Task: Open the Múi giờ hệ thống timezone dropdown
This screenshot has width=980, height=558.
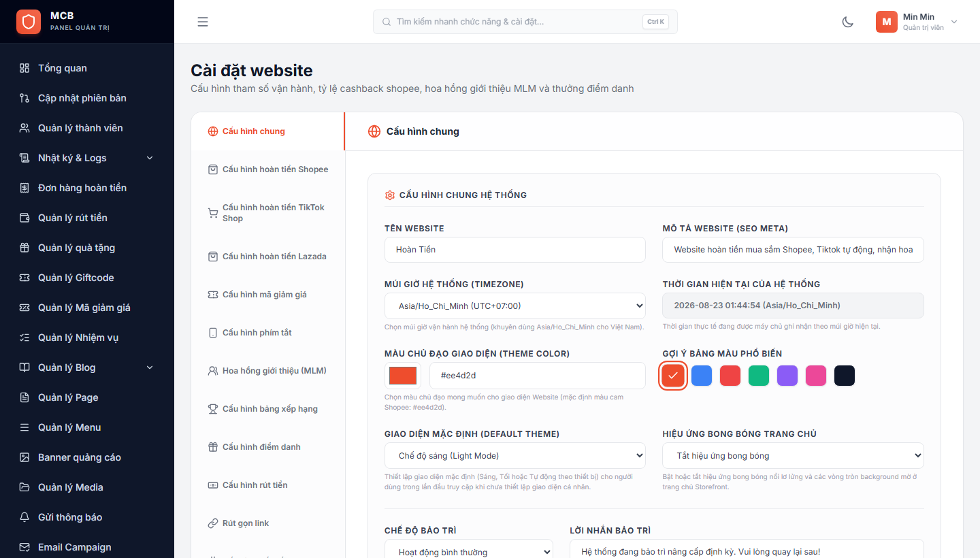Action: pyautogui.click(x=515, y=306)
